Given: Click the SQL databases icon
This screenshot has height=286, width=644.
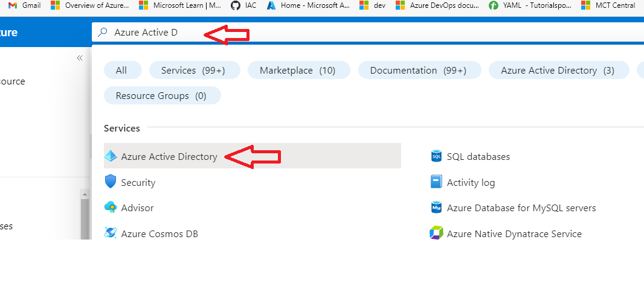Looking at the screenshot, I should click(x=436, y=156).
